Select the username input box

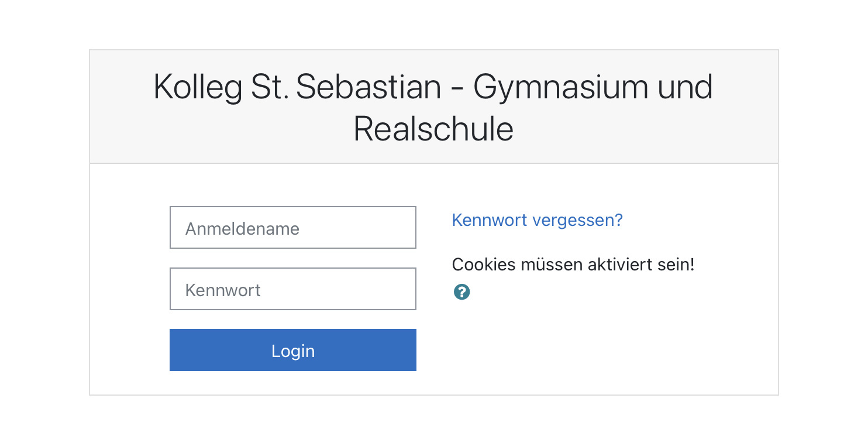tap(292, 228)
